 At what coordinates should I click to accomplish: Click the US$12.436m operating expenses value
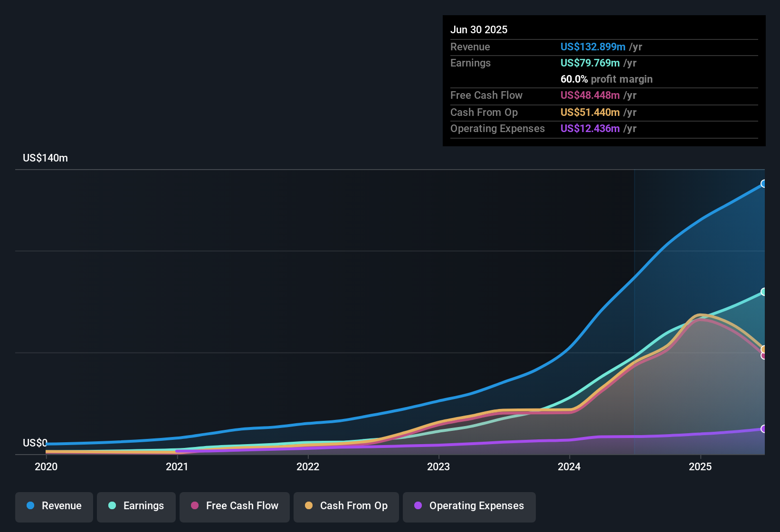pos(590,129)
